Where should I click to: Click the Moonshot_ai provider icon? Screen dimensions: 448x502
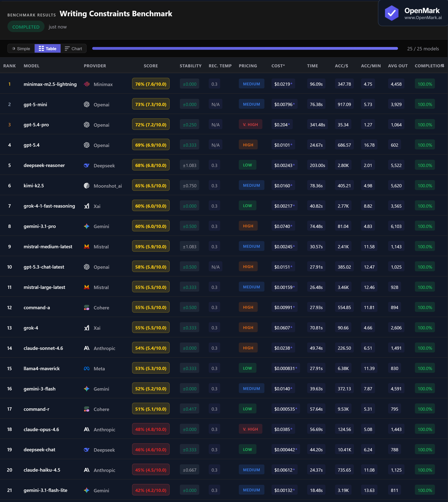87,186
